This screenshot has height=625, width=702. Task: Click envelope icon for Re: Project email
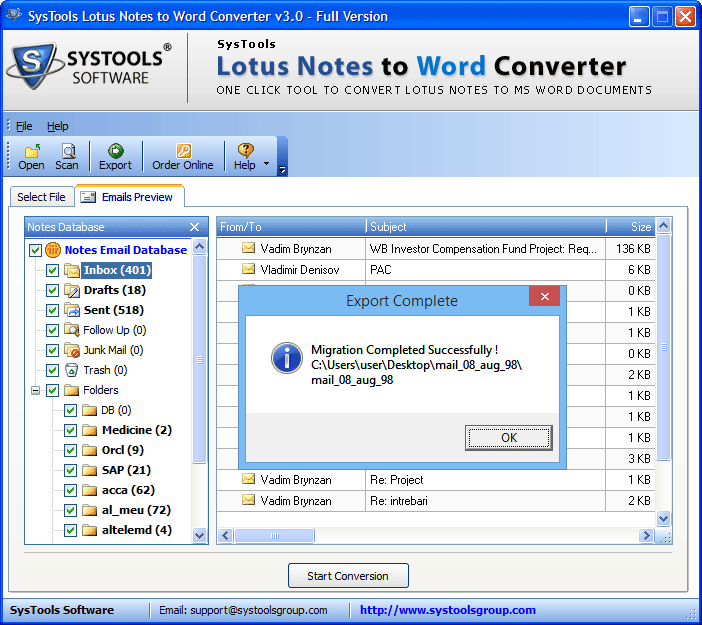(x=248, y=479)
